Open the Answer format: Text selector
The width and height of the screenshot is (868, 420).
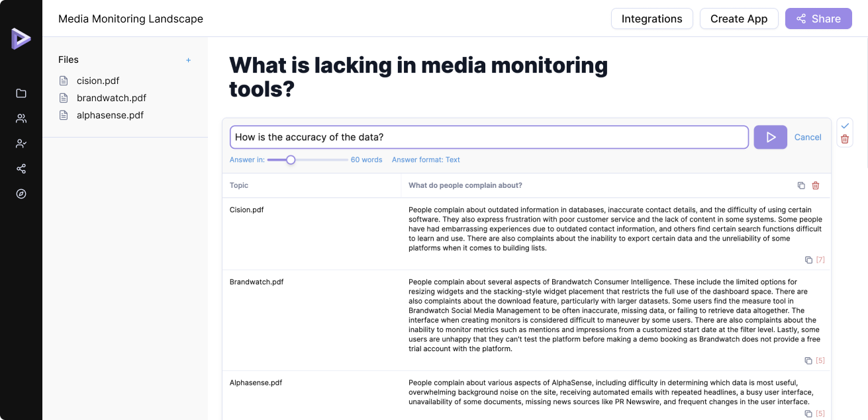(x=426, y=159)
